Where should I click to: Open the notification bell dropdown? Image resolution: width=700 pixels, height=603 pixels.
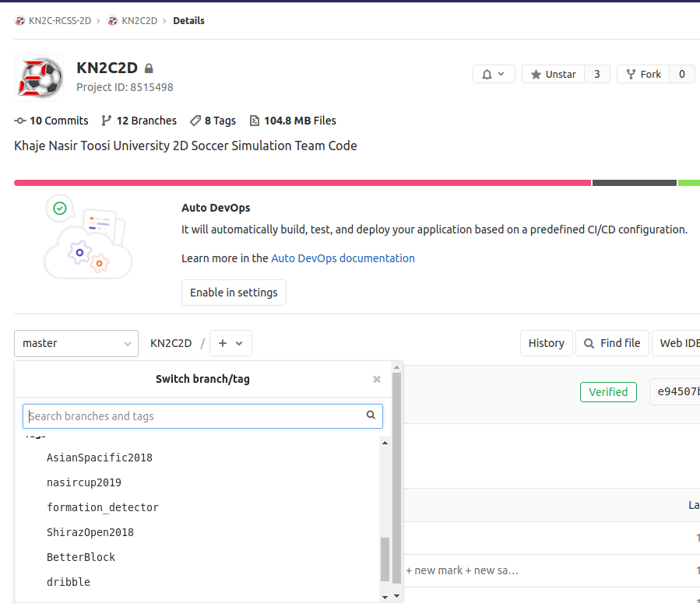click(x=494, y=74)
